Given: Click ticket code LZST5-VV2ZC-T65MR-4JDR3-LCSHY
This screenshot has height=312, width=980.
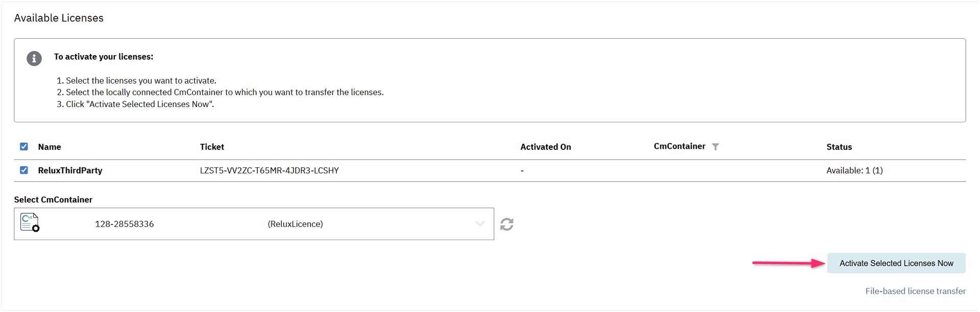Looking at the screenshot, I should [269, 171].
